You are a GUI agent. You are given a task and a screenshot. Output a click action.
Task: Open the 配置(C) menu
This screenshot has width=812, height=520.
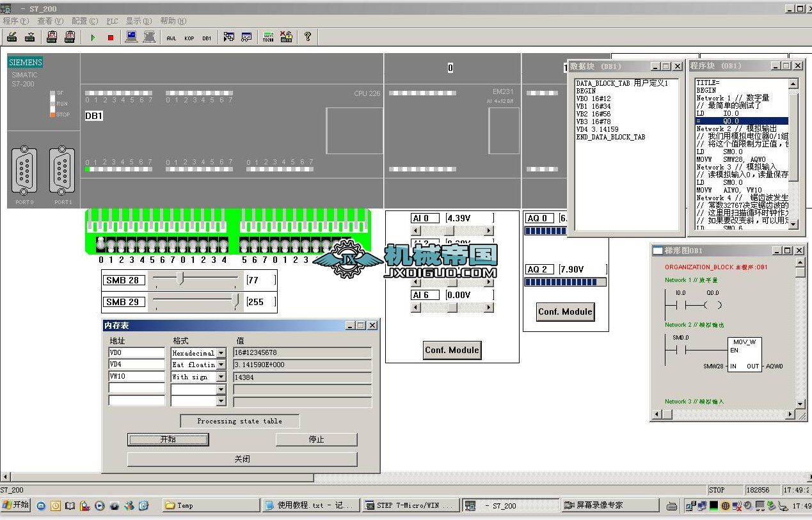click(84, 21)
